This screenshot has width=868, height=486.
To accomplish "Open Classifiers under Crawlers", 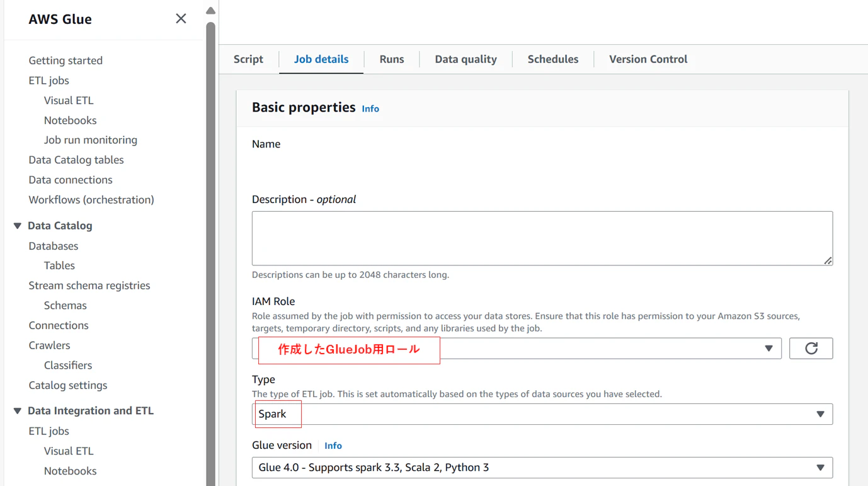I will (x=68, y=366).
